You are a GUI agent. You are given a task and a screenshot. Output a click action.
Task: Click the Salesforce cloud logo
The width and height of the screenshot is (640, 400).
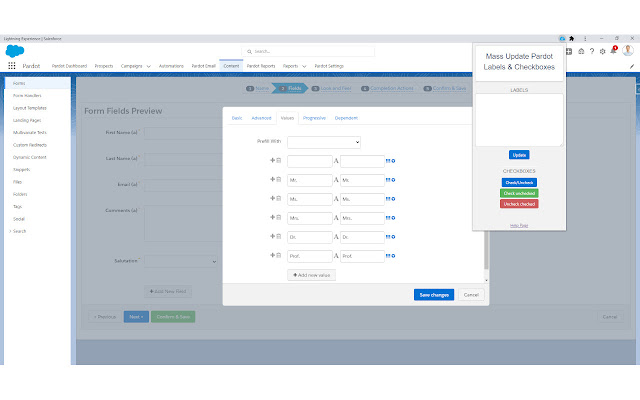(x=15, y=51)
